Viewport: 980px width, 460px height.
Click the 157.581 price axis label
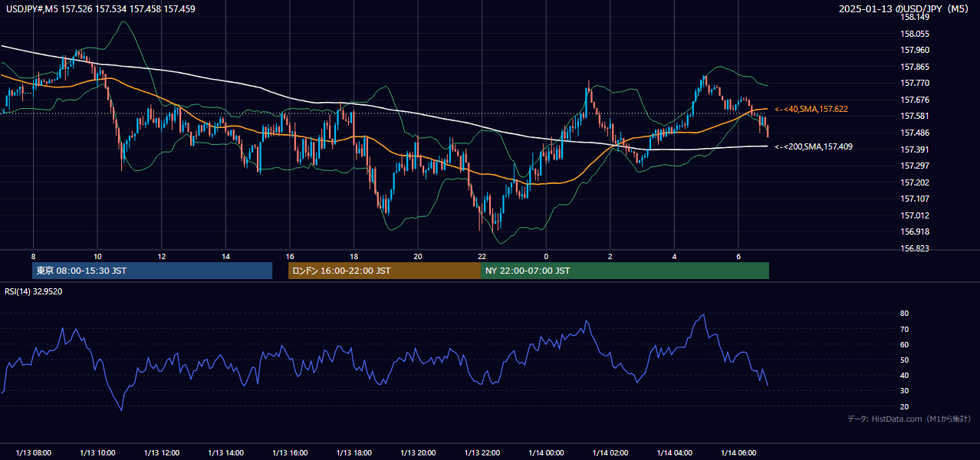pyautogui.click(x=914, y=116)
